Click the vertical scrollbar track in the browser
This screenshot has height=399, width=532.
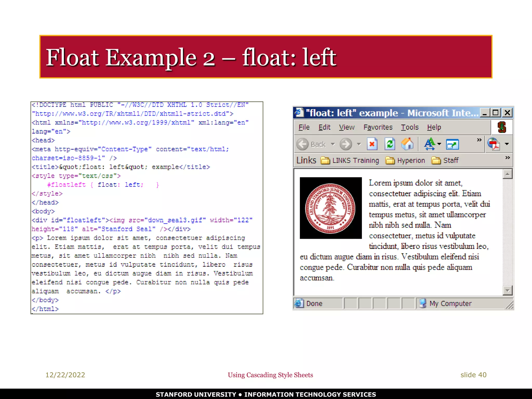507,232
